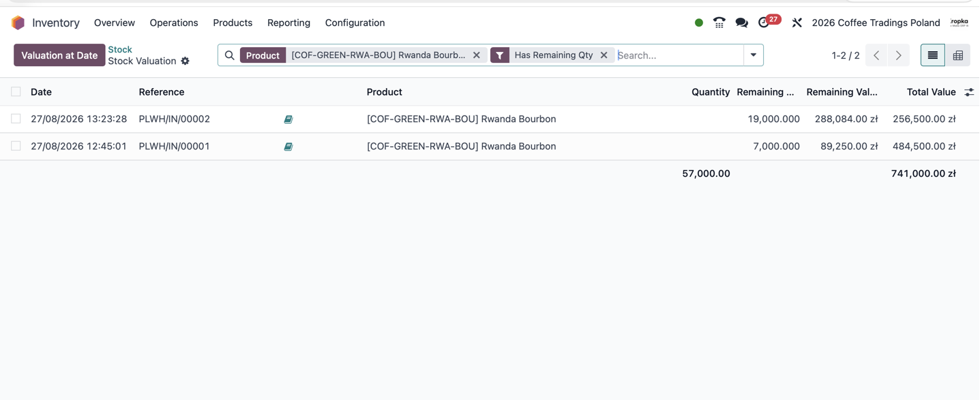This screenshot has width=980, height=400.
Task: Click the Stock Valuation breadcrumb title
Action: (142, 61)
